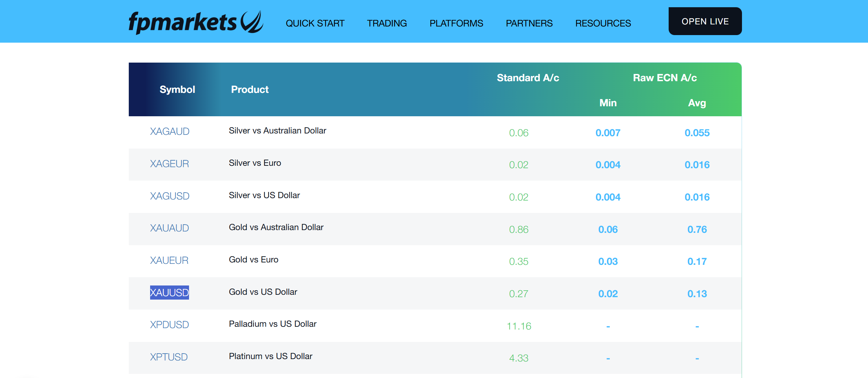Screen dimensions: 868x378
Task: Click the Gold vs US Dollar product text
Action: (x=263, y=292)
